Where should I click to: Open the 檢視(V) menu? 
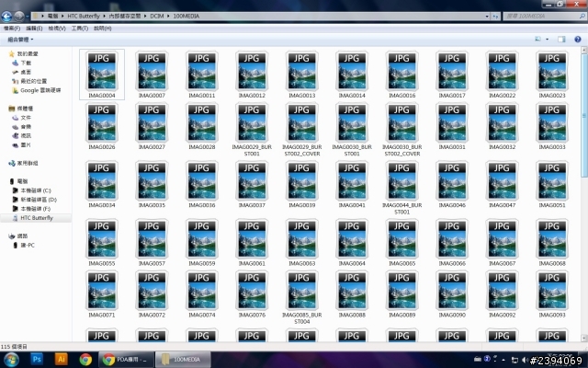pyautogui.click(x=57, y=29)
